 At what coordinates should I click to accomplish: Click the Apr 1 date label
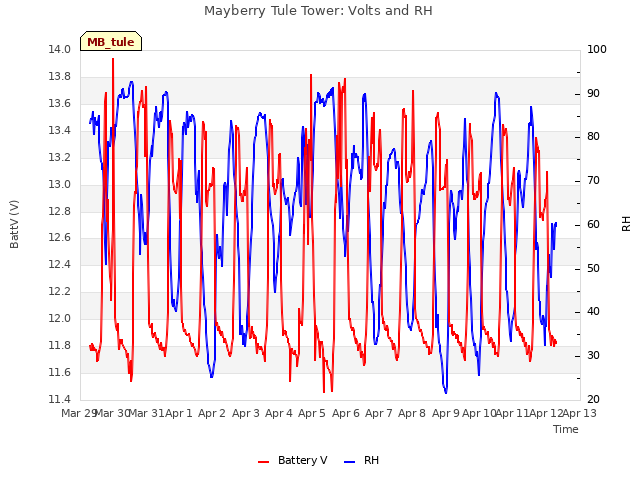(x=179, y=413)
